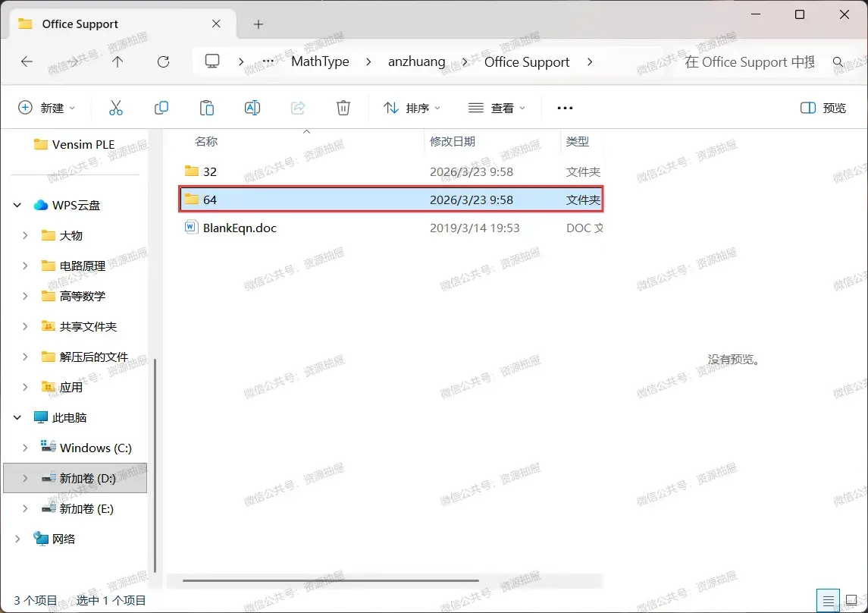This screenshot has width=868, height=613.
Task: Click the Up one level arrow
Action: [118, 61]
